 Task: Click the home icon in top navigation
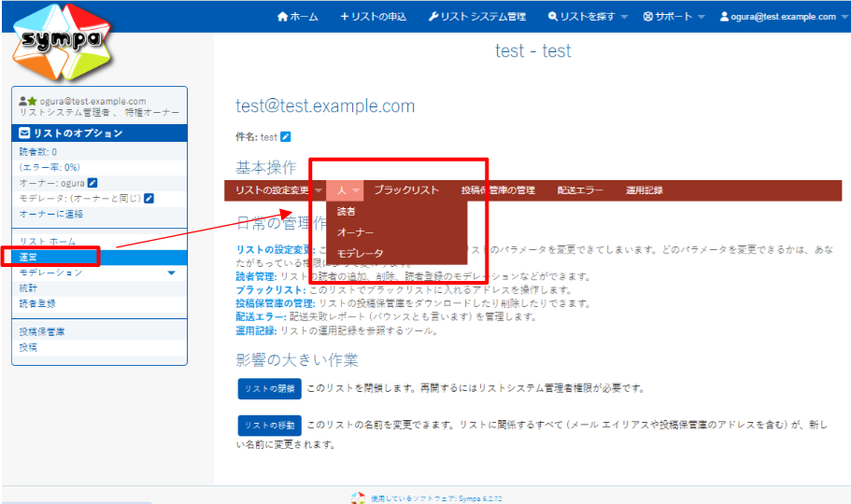click(283, 17)
